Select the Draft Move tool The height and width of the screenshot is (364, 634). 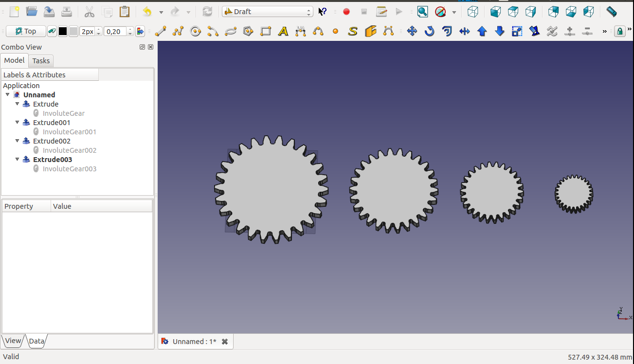tap(412, 32)
